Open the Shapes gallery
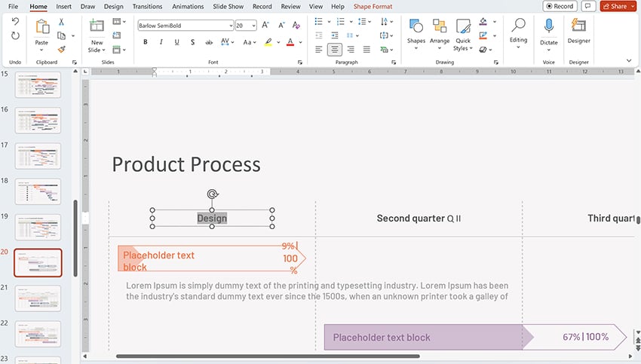This screenshot has width=641, height=364. pos(416,29)
